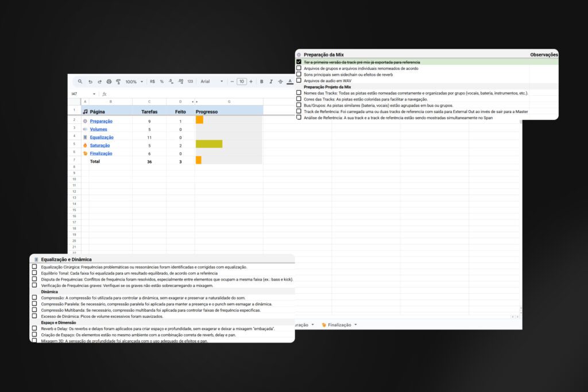Open the text color picker

point(289,81)
